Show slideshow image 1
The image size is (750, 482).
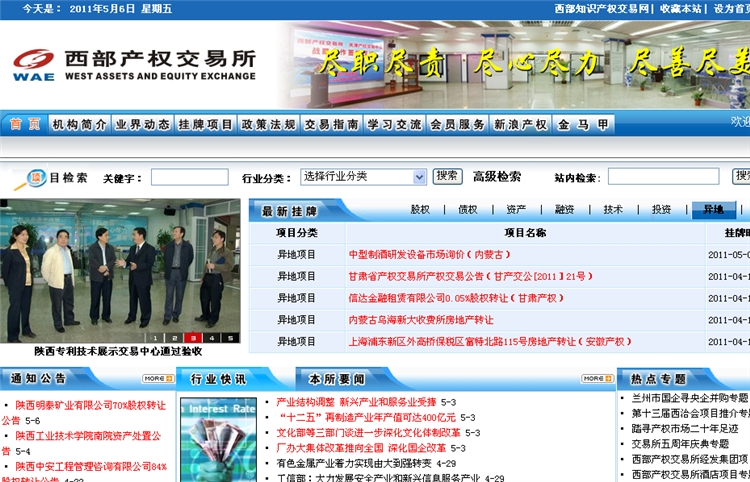click(155, 338)
